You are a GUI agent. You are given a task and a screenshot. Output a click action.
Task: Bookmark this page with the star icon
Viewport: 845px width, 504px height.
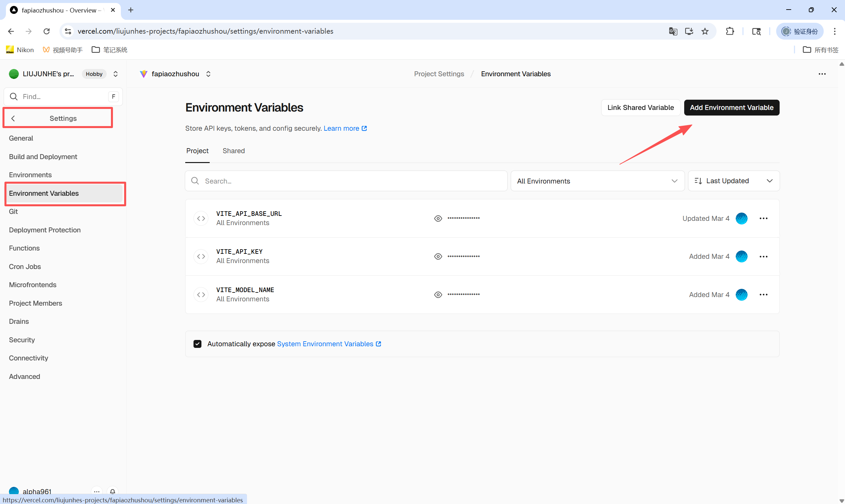(705, 31)
